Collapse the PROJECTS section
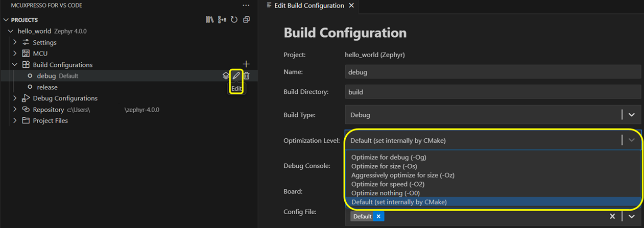This screenshot has height=228, width=644. [6, 20]
